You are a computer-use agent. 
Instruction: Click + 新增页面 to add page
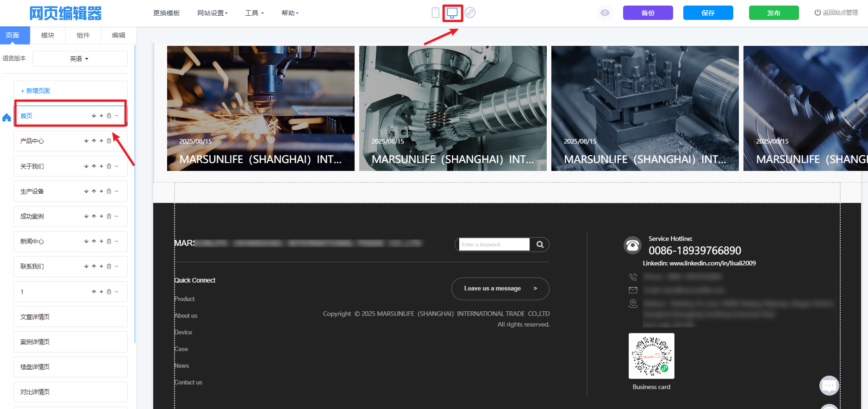36,91
